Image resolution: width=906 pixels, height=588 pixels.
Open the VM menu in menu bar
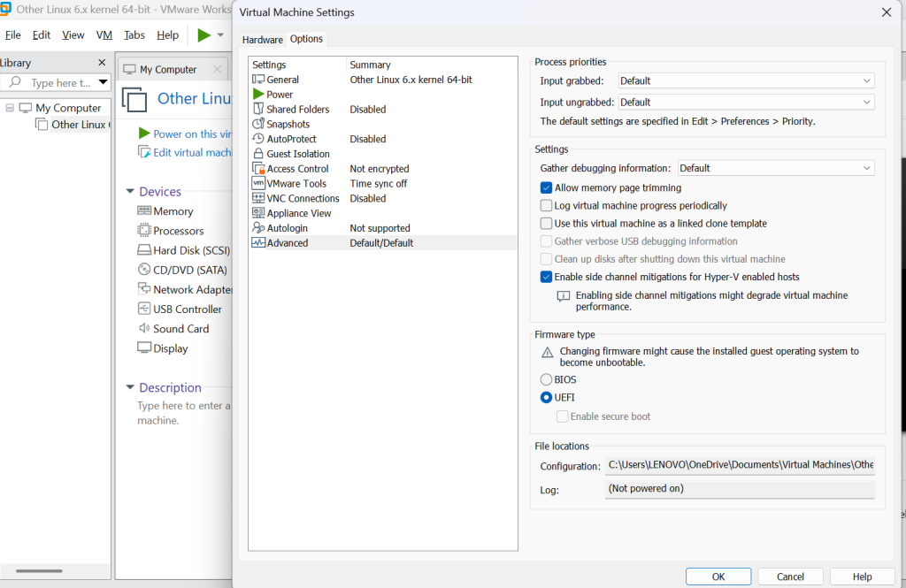(x=104, y=35)
